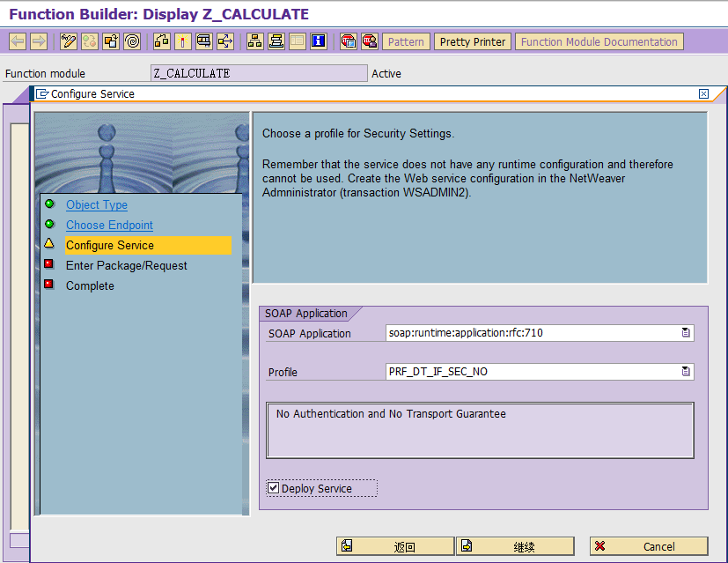The image size is (728, 563).
Task: Open the Choose Endpoint wizard step
Action: tap(109, 225)
